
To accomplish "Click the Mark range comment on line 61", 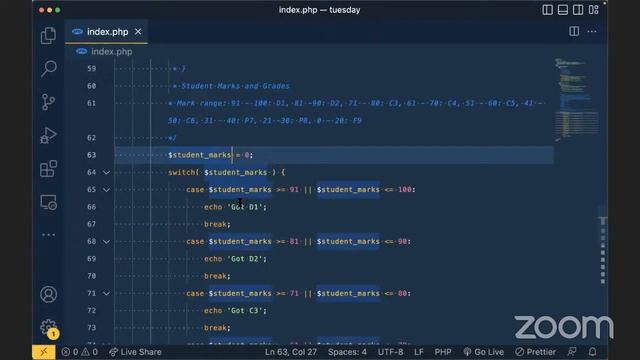I will (x=356, y=103).
